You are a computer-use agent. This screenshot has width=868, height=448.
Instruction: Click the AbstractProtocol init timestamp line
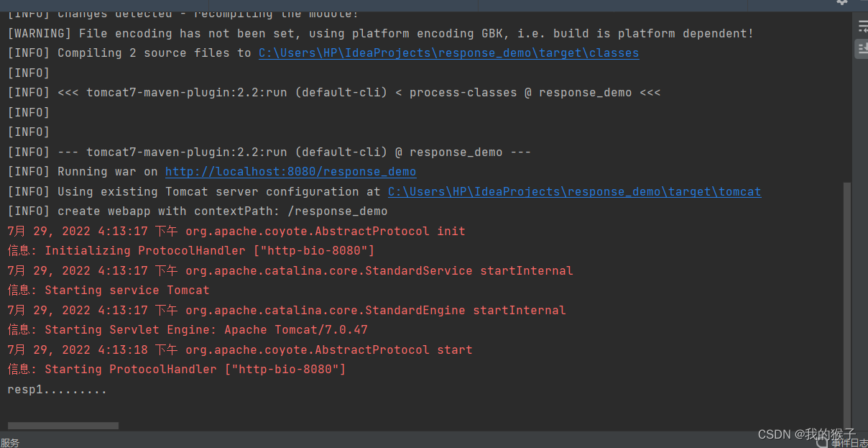point(237,230)
